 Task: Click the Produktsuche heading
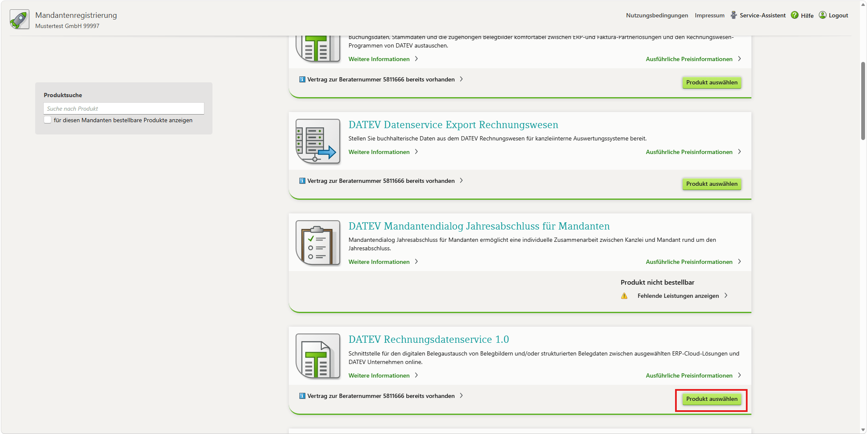[63, 95]
